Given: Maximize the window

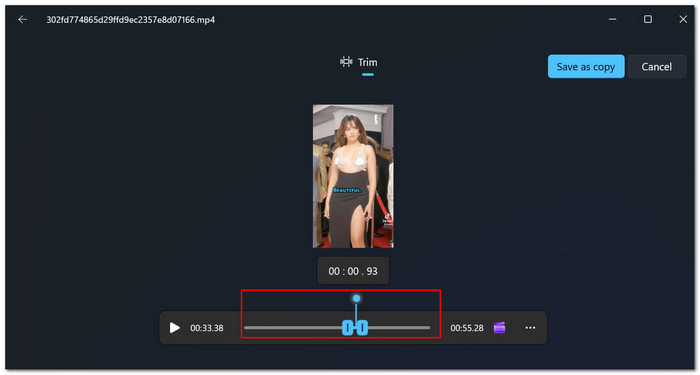Looking at the screenshot, I should [x=648, y=19].
